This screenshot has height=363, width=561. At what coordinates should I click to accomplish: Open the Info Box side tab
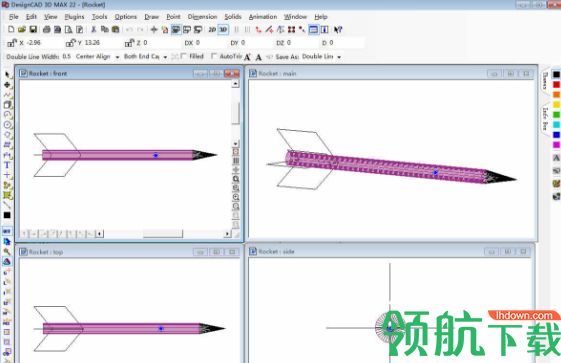pyautogui.click(x=545, y=119)
